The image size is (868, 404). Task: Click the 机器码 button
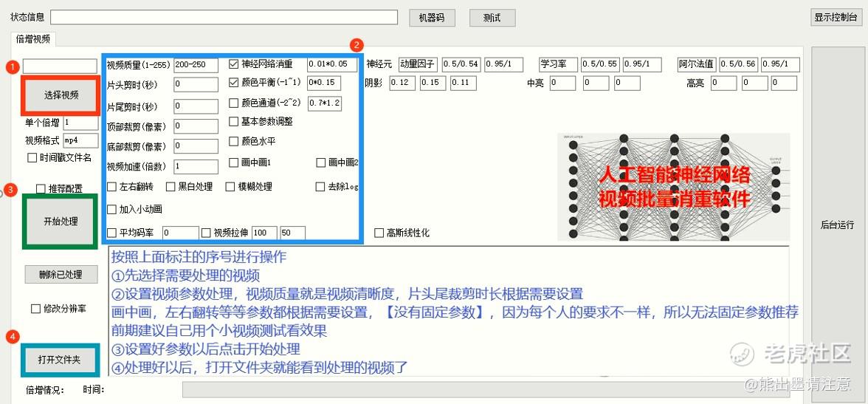tap(432, 18)
